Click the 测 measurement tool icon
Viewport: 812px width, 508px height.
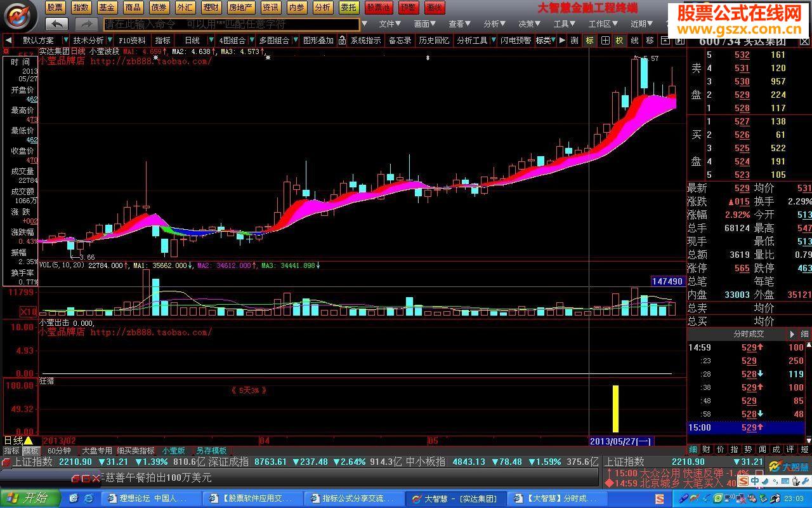[575, 40]
